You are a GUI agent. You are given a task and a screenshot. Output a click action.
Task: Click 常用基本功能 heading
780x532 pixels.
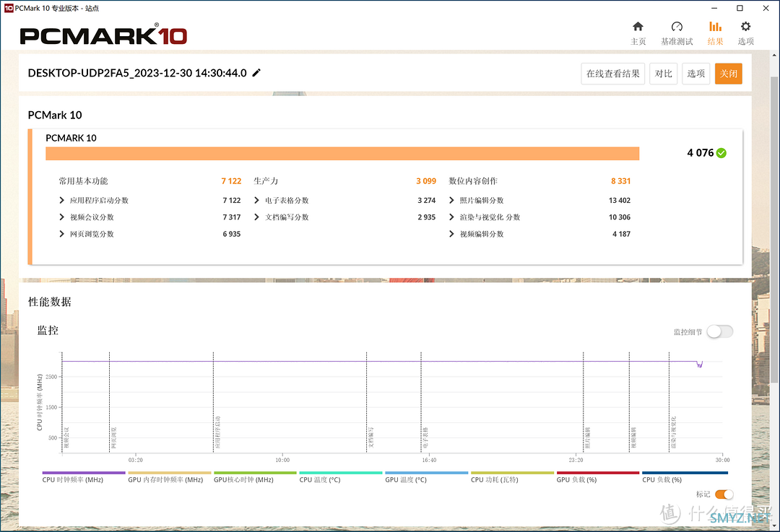[83, 181]
